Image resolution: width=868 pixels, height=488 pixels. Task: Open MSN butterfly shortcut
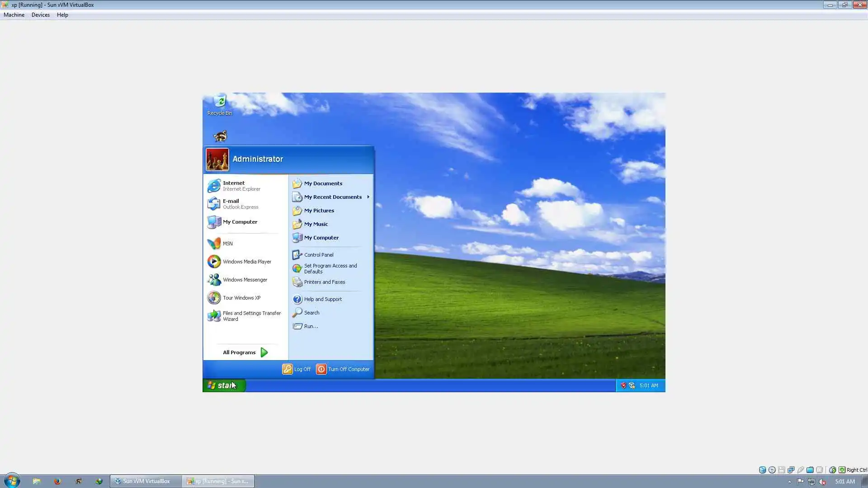click(227, 244)
